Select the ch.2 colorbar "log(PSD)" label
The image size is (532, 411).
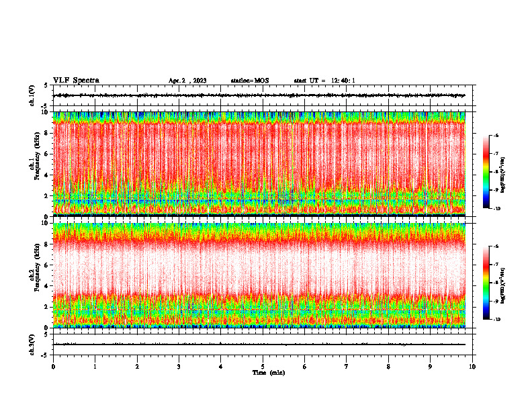(x=503, y=285)
